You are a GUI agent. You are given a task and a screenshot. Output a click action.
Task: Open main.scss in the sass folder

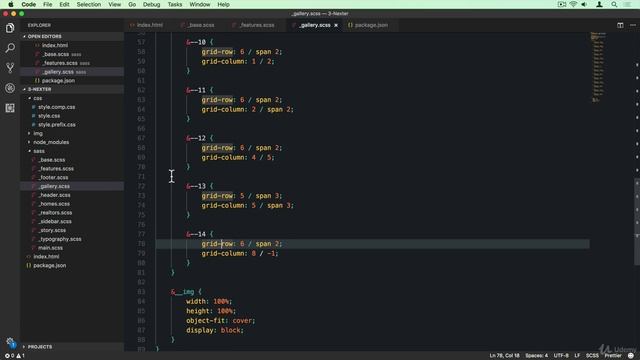50,248
